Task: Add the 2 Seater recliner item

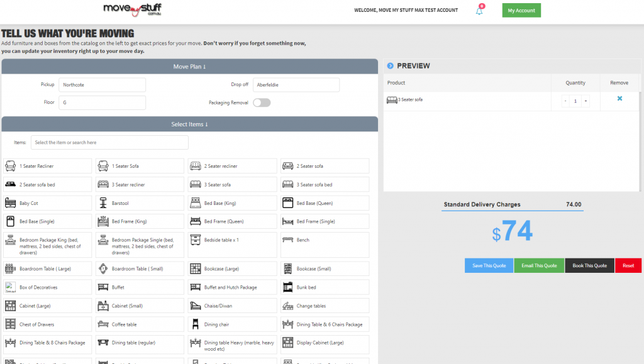Action: (233, 166)
